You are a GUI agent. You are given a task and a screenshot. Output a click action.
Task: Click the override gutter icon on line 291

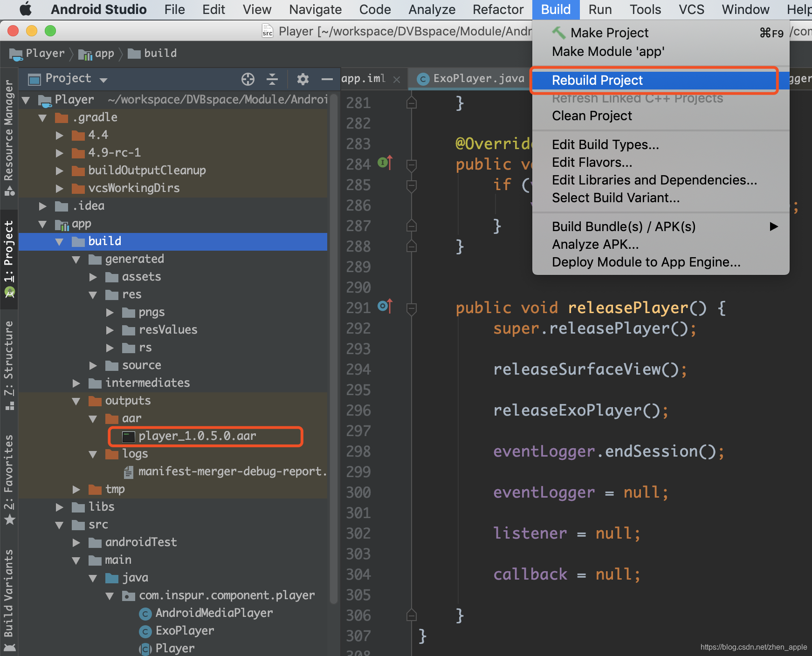click(x=385, y=306)
